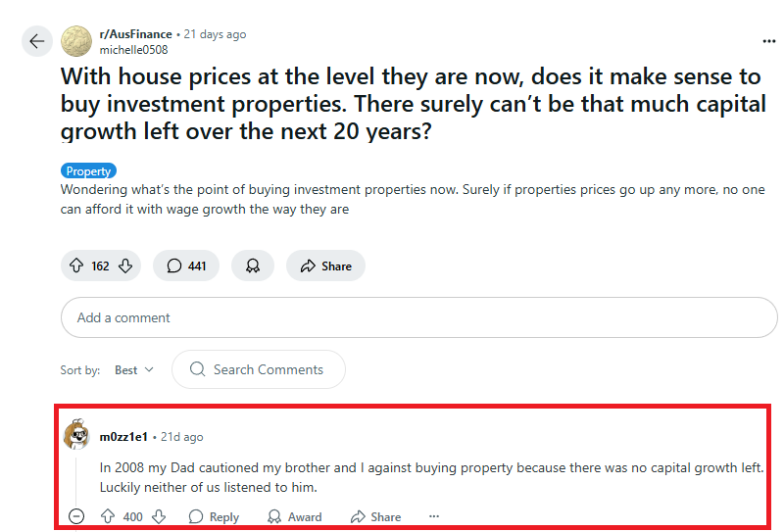Downvote the main post

(124, 266)
